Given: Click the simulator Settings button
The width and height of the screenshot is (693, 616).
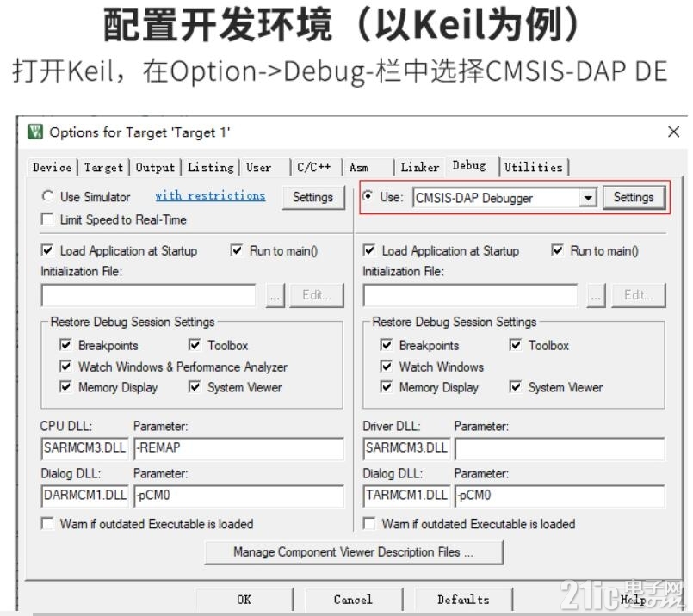Looking at the screenshot, I should click(x=312, y=197).
